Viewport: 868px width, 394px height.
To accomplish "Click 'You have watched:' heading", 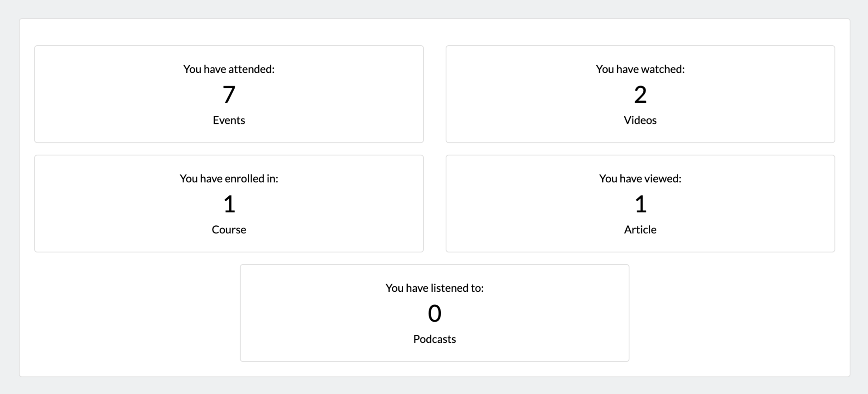I will tap(640, 69).
